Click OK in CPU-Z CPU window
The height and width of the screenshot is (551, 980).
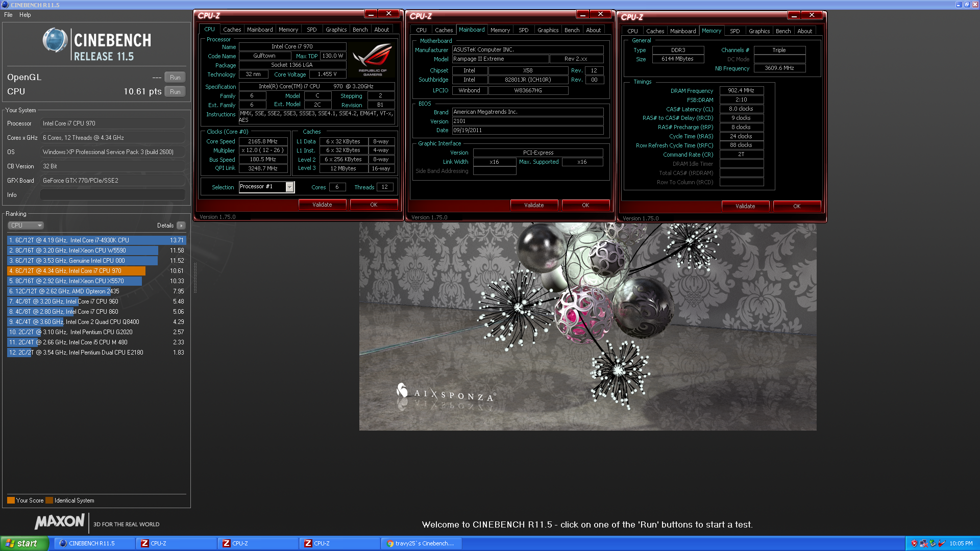374,205
